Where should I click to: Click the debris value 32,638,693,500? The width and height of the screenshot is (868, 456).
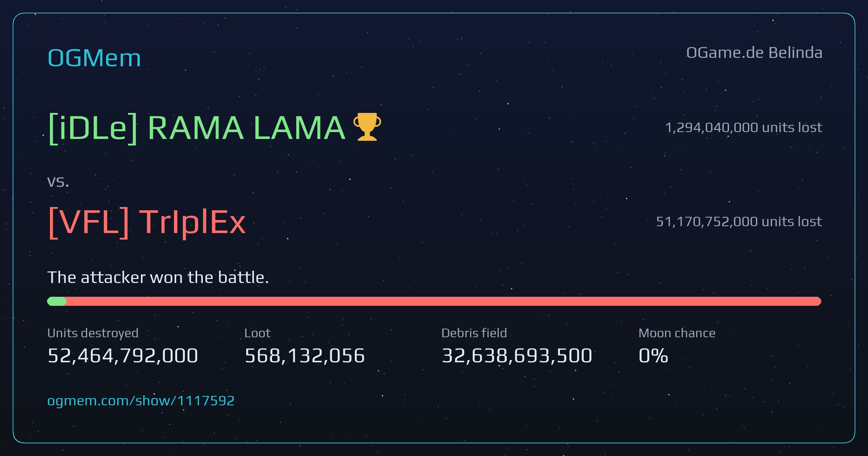click(517, 355)
